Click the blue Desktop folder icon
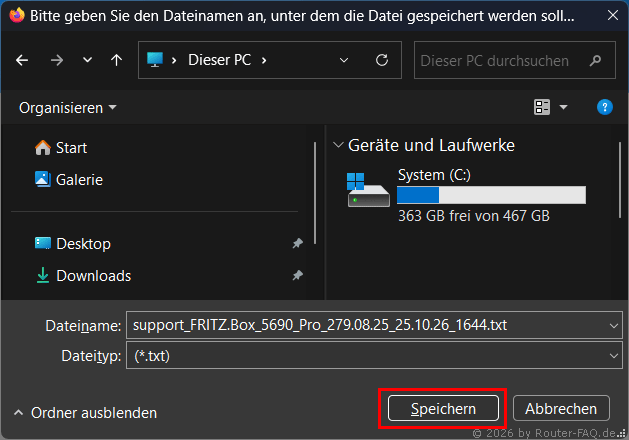Screen dimensions: 629x440 (x=43, y=243)
